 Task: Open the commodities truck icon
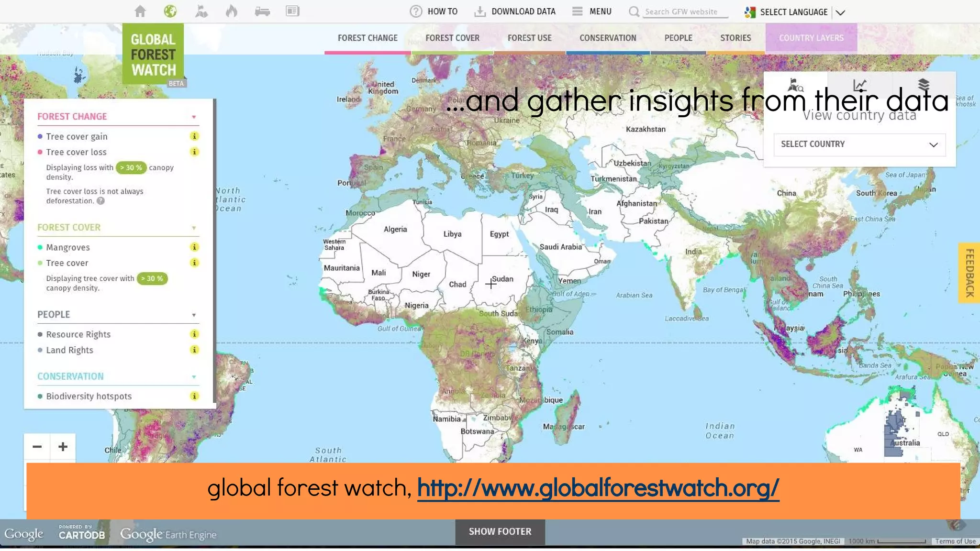pos(262,11)
